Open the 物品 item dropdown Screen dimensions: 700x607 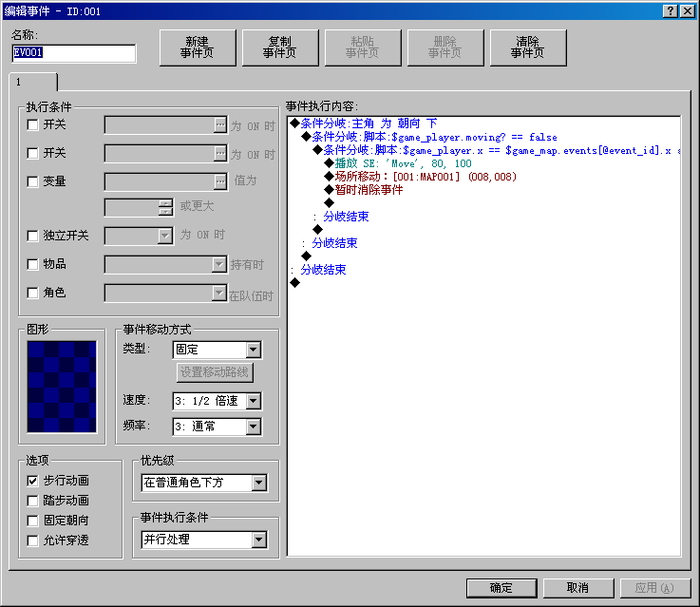click(x=218, y=264)
